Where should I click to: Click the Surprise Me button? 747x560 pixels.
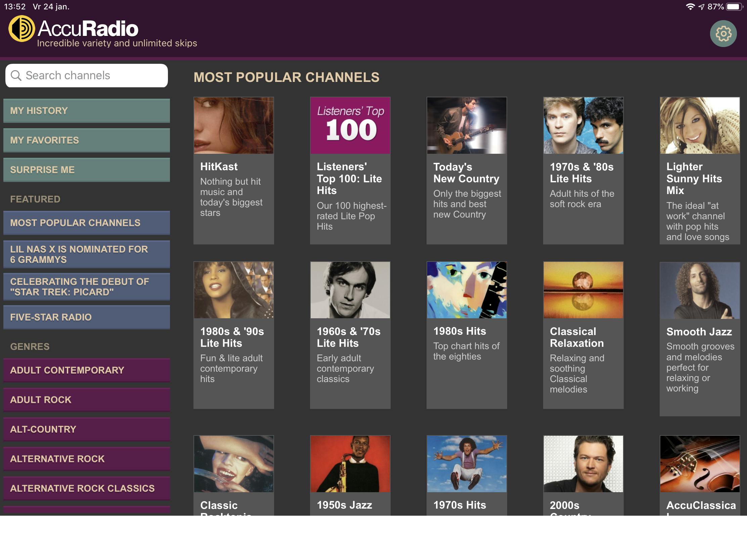tap(86, 170)
